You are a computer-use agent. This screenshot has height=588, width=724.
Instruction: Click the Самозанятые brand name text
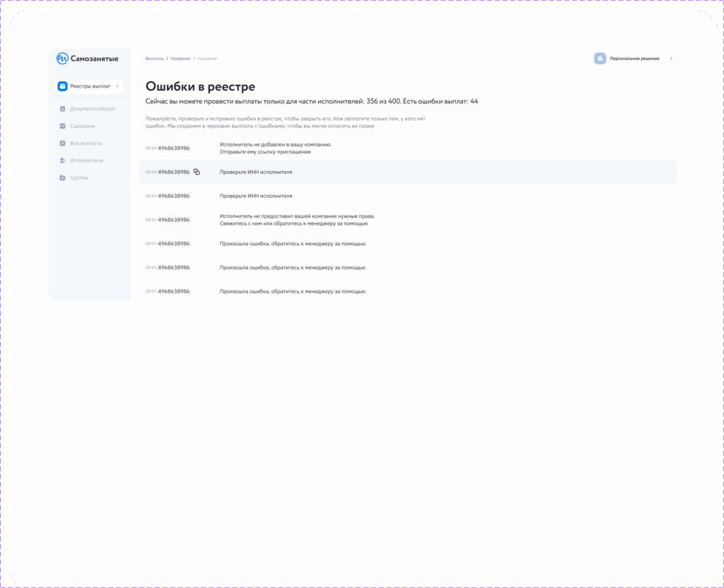click(94, 59)
